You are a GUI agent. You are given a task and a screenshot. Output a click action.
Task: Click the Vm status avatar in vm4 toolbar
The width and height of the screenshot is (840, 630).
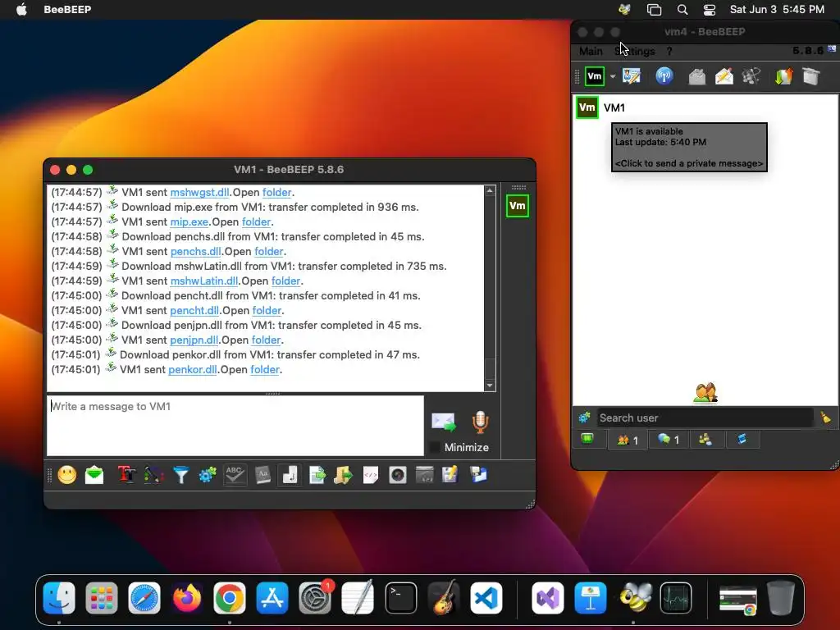tap(595, 76)
